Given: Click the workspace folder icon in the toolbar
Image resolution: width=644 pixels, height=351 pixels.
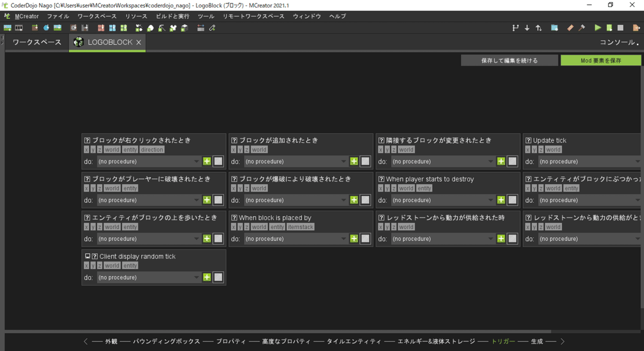Looking at the screenshot, I should (554, 27).
